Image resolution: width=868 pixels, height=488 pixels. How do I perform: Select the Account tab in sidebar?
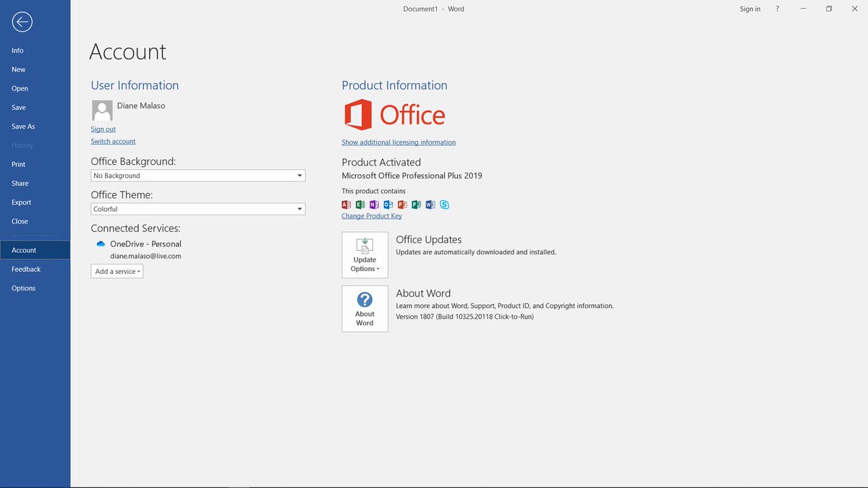(x=35, y=250)
